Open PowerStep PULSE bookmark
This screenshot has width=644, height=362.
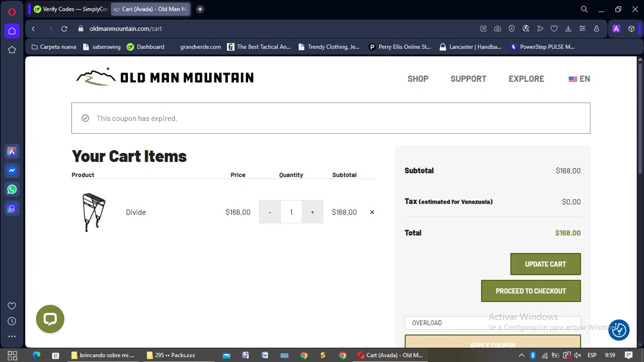(542, 47)
